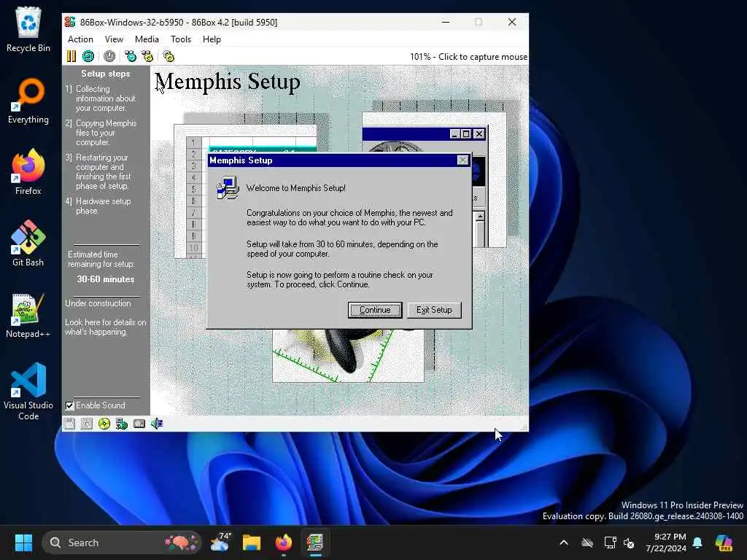Screen dimensions: 747x560
Task: Pause the emulation with the pause icon
Action: [x=71, y=56]
